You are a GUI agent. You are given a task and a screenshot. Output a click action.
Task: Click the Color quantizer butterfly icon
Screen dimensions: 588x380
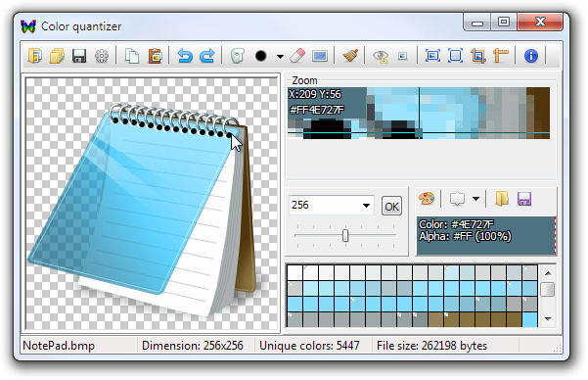click(x=28, y=26)
